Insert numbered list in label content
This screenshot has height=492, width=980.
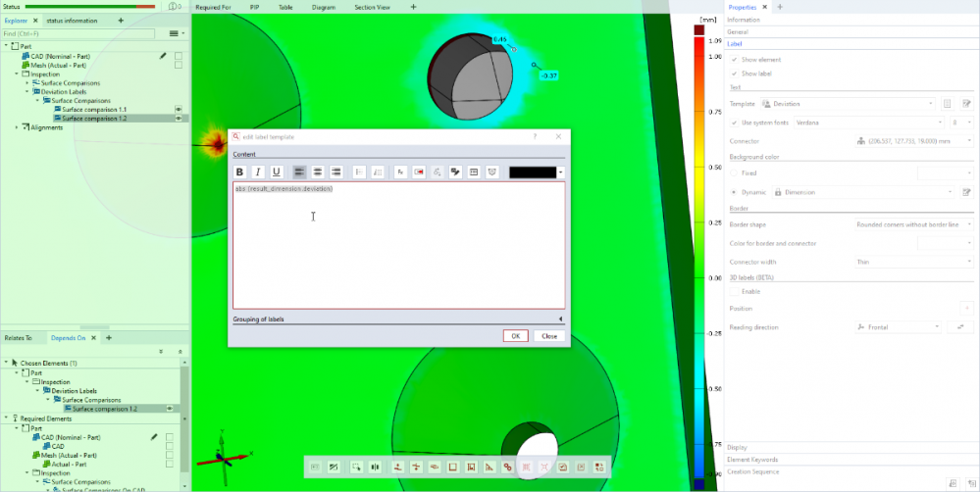[378, 172]
